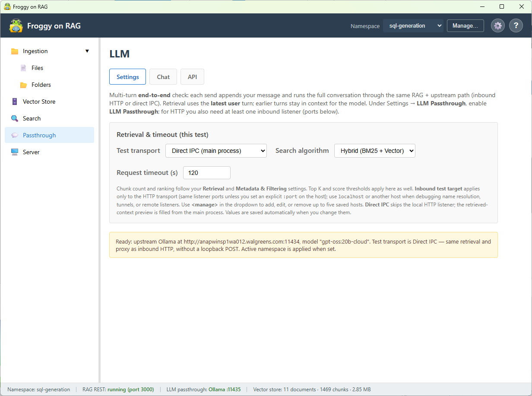Go to Vector Store page
This screenshot has width=532, height=396.
pyautogui.click(x=49, y=101)
